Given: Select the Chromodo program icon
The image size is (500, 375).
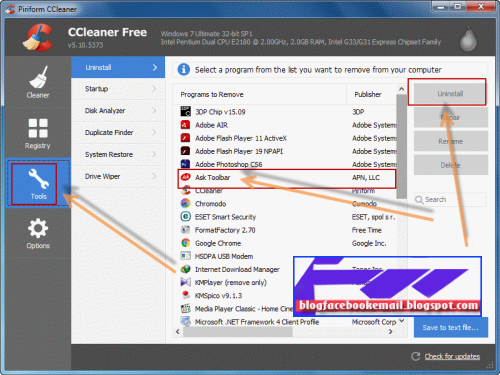Looking at the screenshot, I should pyautogui.click(x=185, y=203).
